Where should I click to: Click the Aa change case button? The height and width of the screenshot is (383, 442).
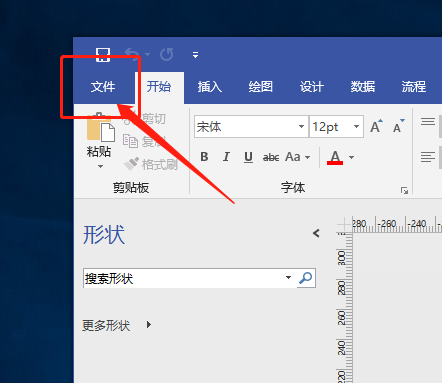tap(293, 157)
